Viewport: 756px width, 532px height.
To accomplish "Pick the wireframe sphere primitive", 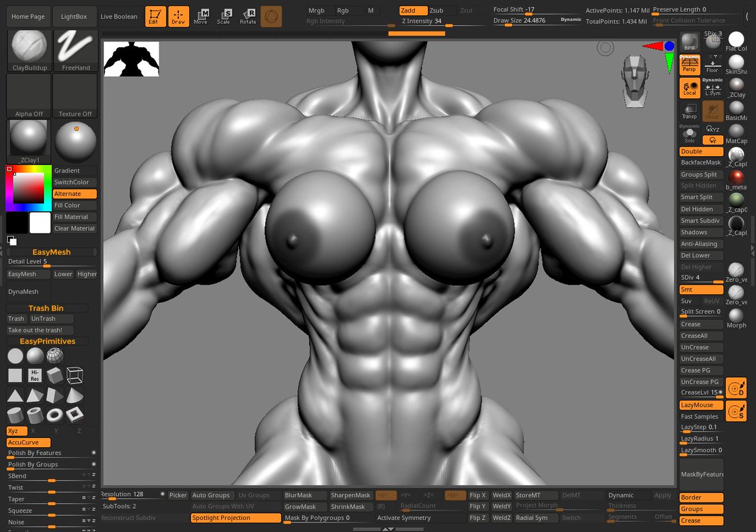I will 55,356.
